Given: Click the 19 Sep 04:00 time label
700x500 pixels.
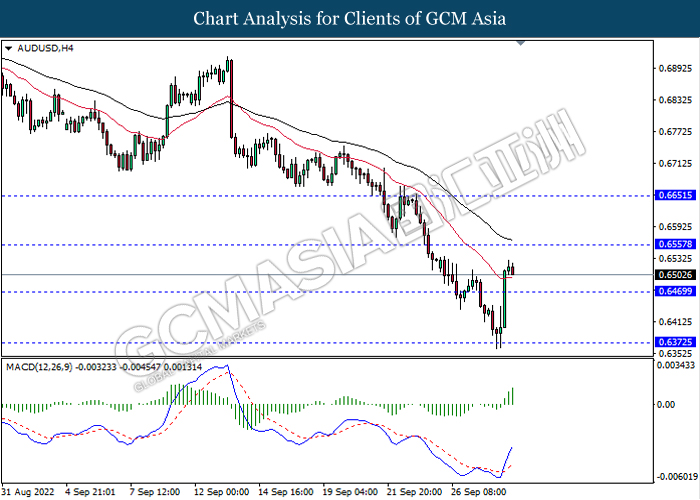Looking at the screenshot, I should point(350,492).
